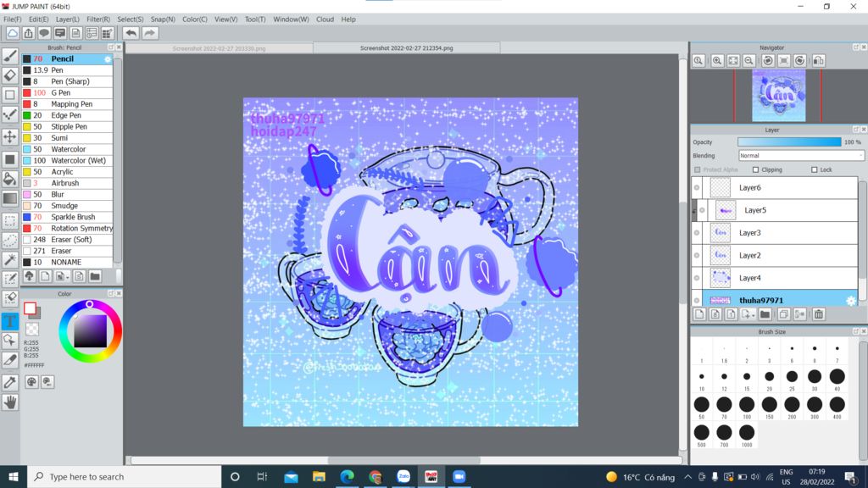Select the Lasso selection tool
This screenshot has width=868, height=488.
pos(10,241)
